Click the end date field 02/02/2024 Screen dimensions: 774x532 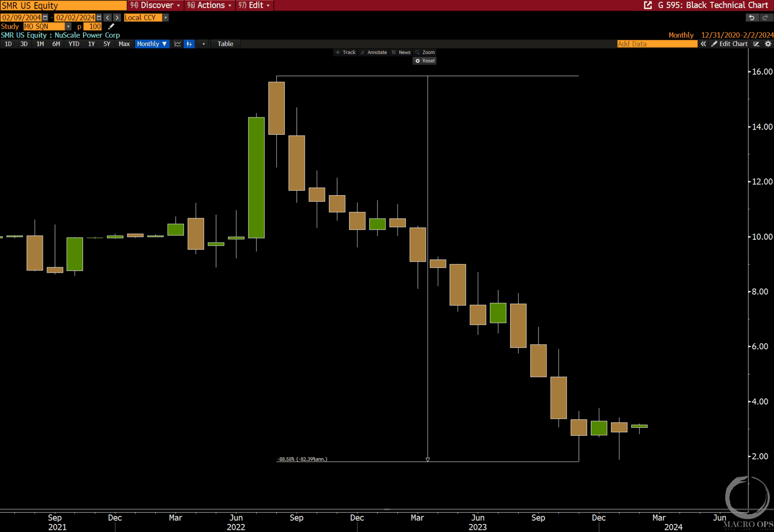[x=75, y=18]
